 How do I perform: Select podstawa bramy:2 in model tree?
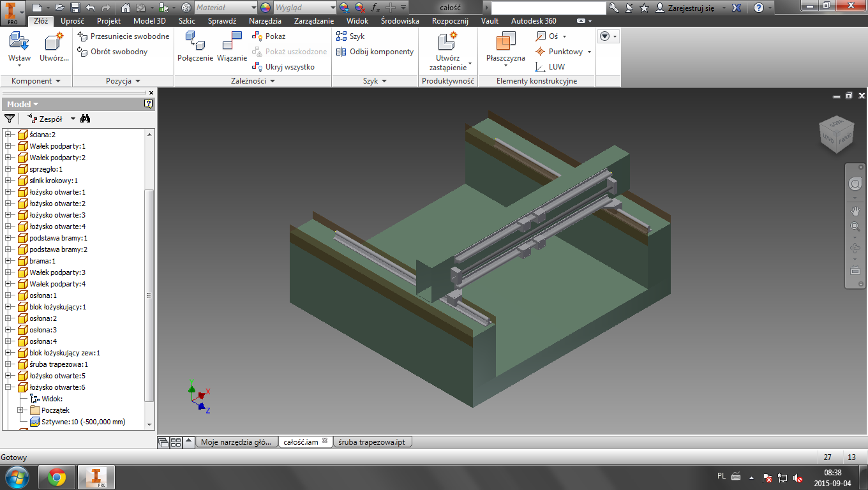click(x=58, y=249)
